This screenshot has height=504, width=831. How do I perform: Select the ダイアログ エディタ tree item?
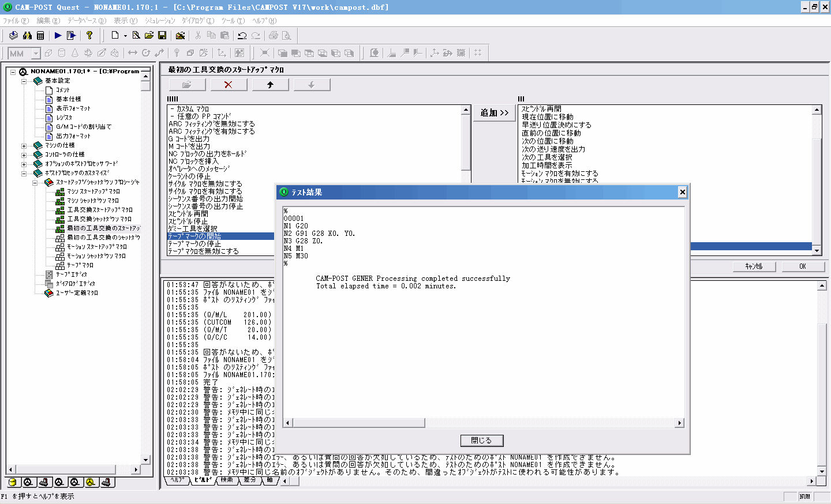pos(76,284)
